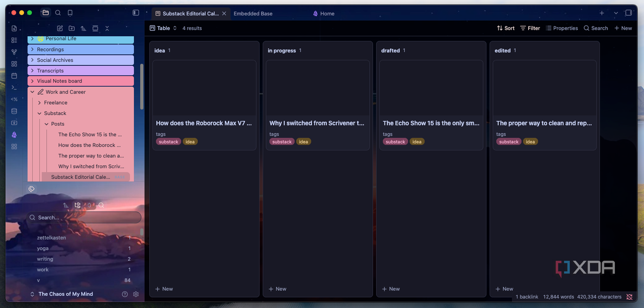Collapse the Substack folder
The height and width of the screenshot is (308, 644).
[39, 113]
